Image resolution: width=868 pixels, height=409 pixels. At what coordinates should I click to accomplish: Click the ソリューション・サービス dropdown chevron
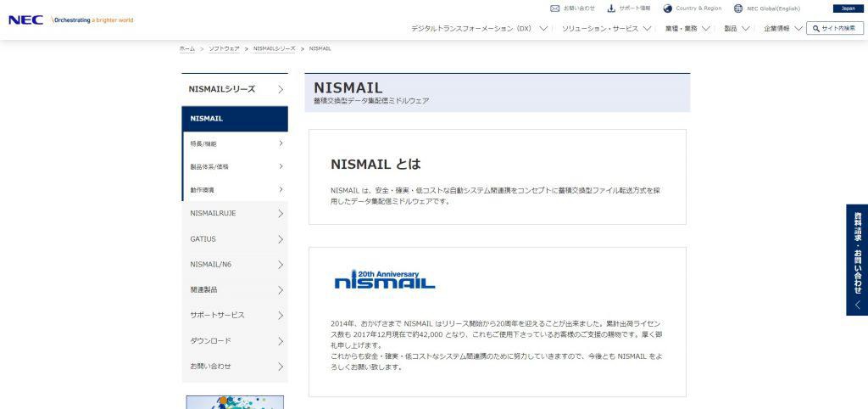(x=647, y=28)
